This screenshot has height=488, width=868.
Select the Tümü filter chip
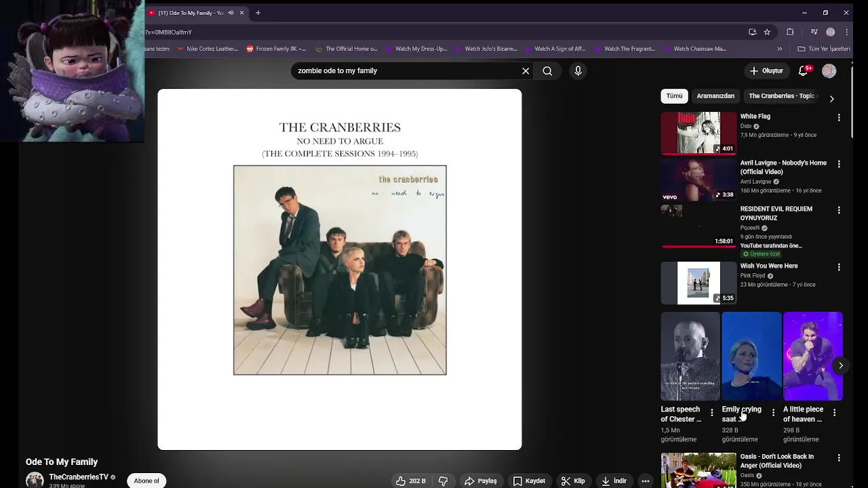(674, 96)
